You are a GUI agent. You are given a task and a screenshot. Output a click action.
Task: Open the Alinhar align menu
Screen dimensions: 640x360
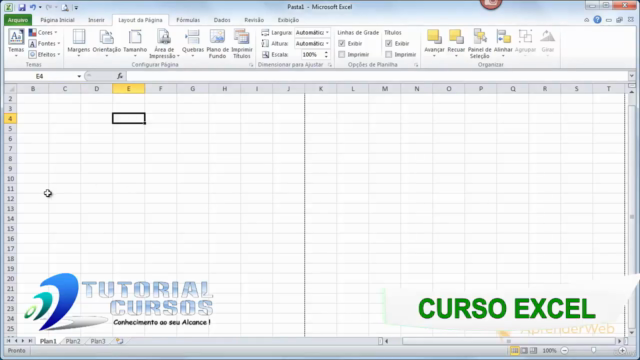[x=503, y=42]
